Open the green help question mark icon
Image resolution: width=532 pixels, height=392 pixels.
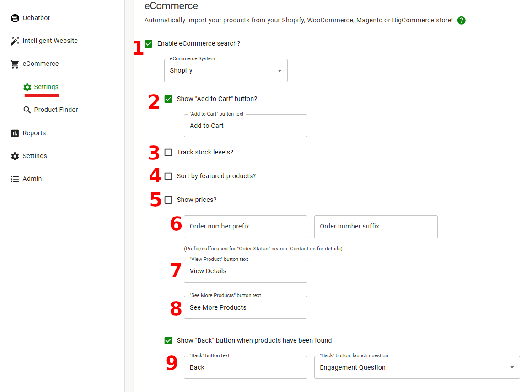pyautogui.click(x=461, y=21)
